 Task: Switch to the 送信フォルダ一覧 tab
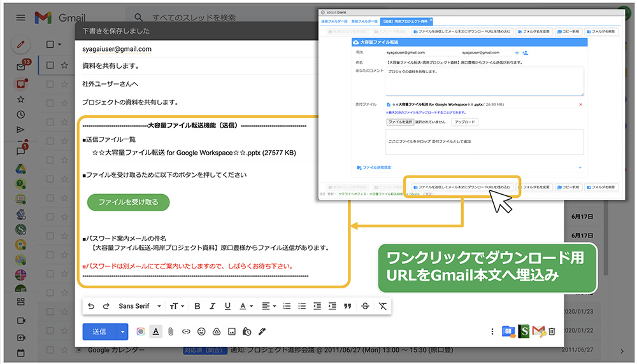pos(334,21)
